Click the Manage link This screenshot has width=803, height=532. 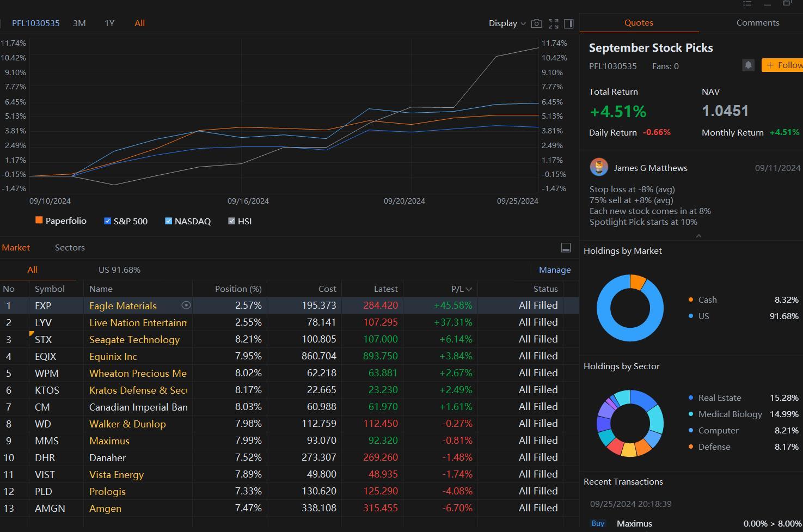[x=555, y=270]
